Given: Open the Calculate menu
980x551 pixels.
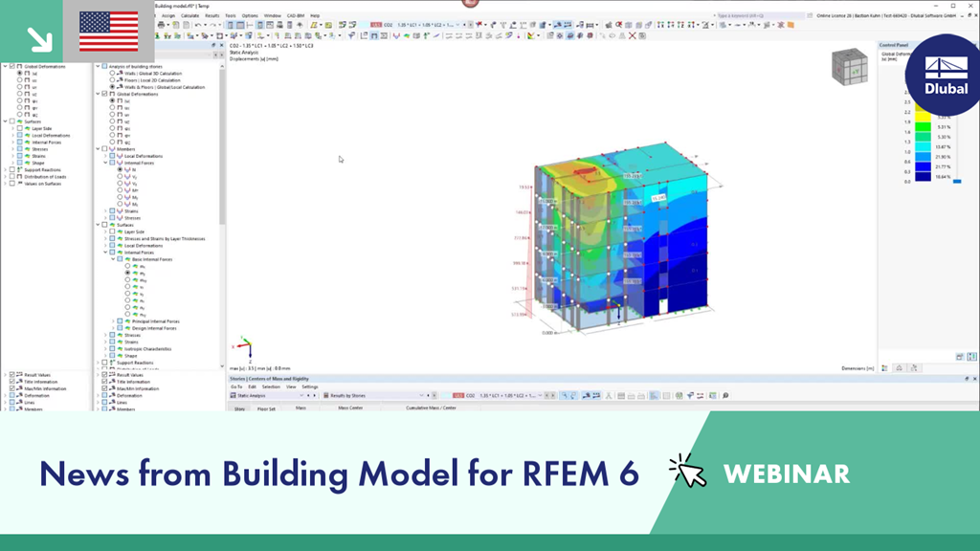Looking at the screenshot, I should (x=190, y=14).
